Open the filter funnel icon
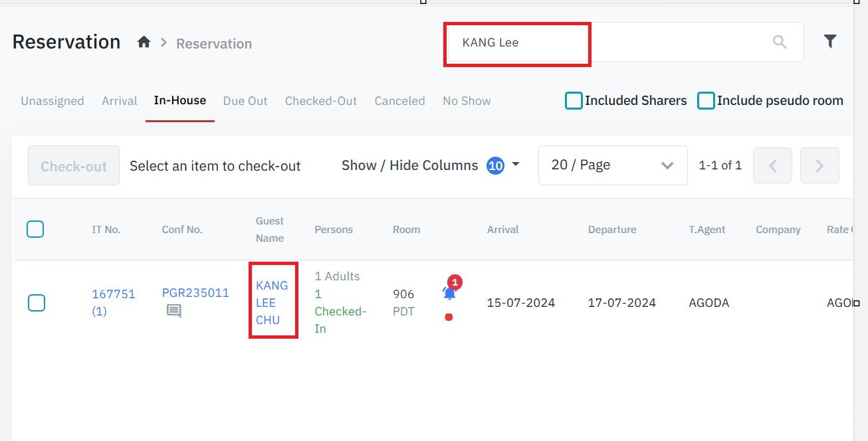 [830, 42]
